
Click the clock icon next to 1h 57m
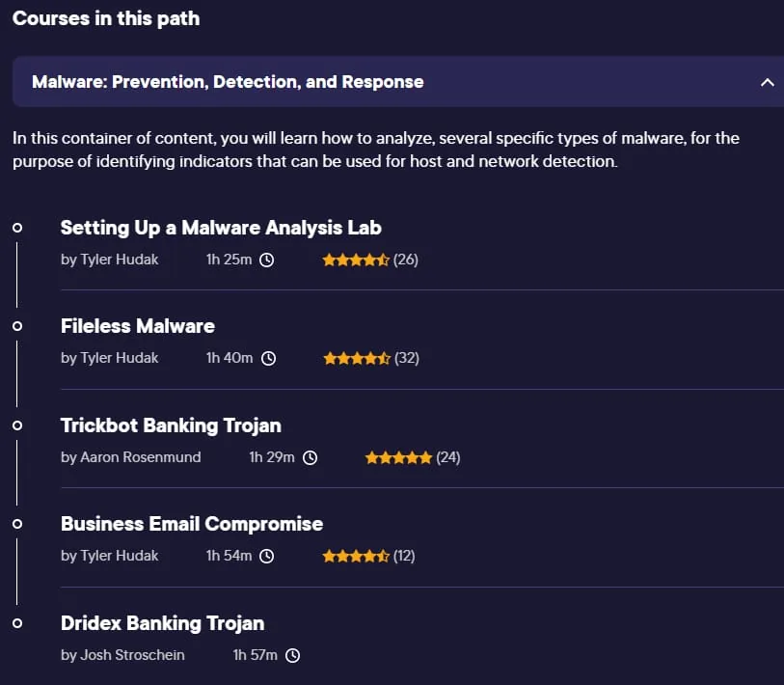[292, 655]
